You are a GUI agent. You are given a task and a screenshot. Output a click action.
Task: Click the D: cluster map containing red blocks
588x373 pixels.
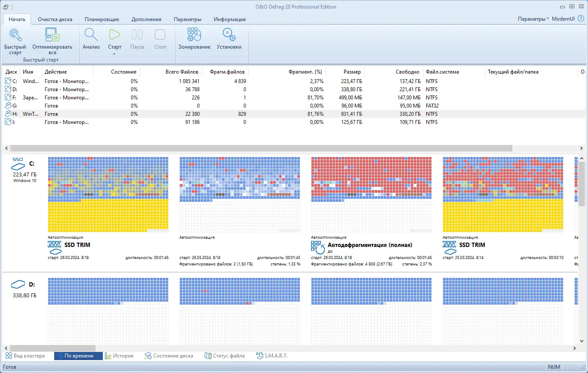click(240, 311)
